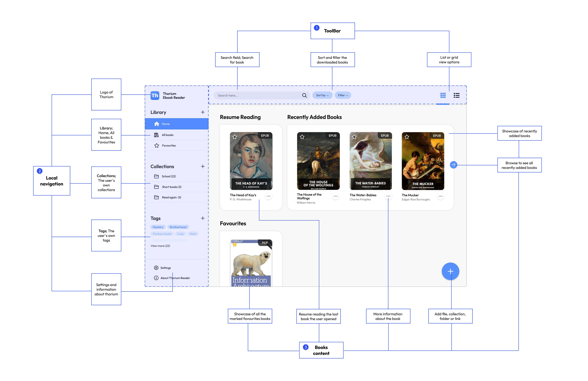
Task: Expand the Filter dropdown
Action: click(343, 95)
